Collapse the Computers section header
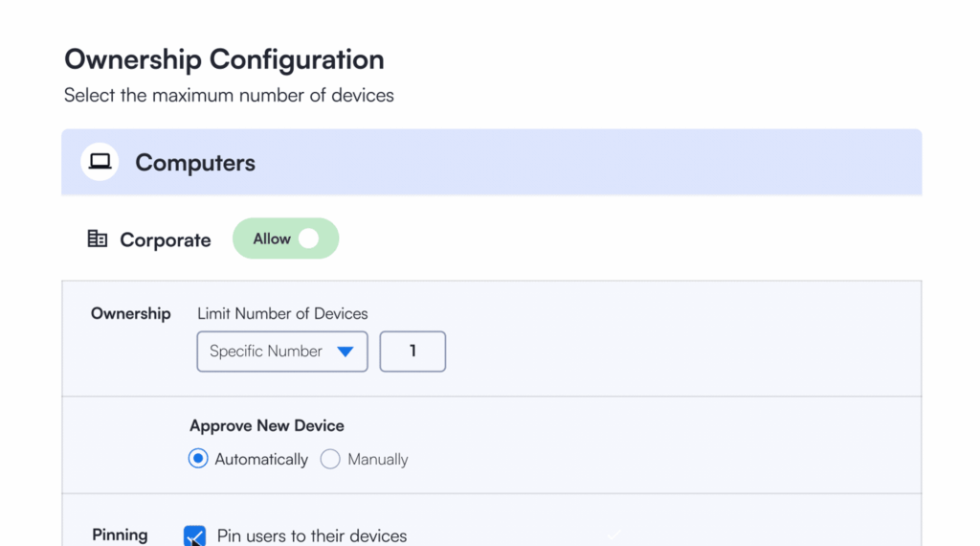The width and height of the screenshot is (980, 546). pyautogui.click(x=491, y=162)
